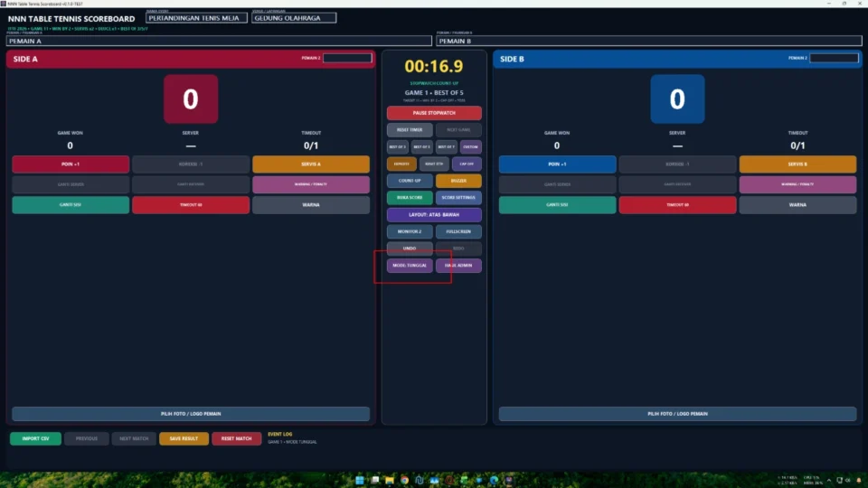Toggle Count-Up timer mode

click(x=410, y=181)
